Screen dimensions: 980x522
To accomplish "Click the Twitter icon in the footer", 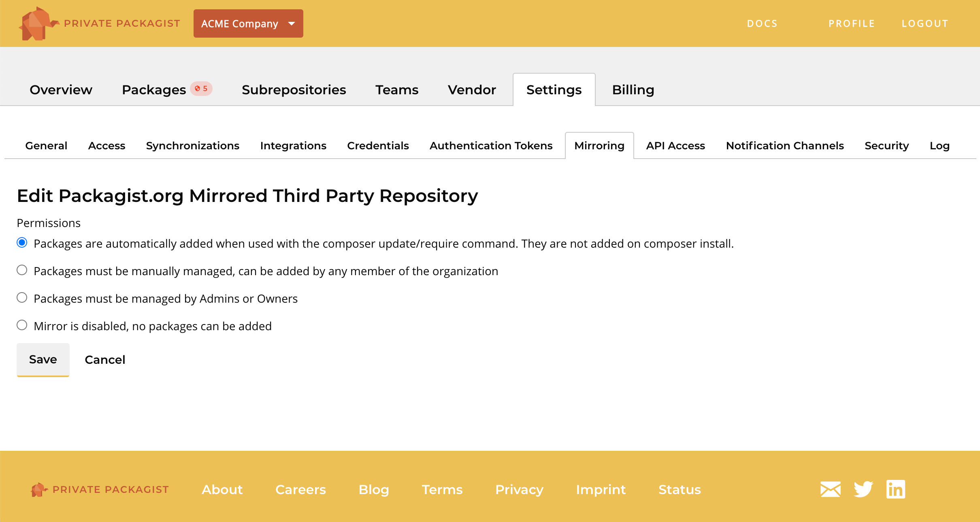I will (x=863, y=489).
